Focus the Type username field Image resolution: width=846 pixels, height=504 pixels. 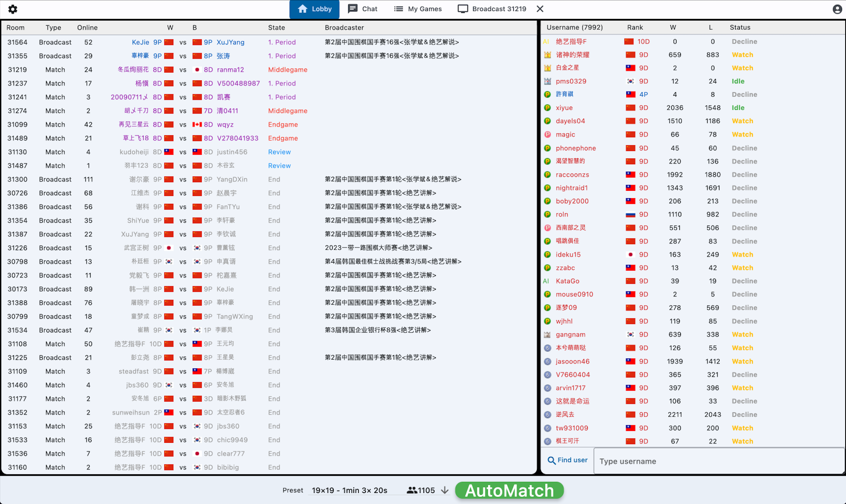[719, 461]
